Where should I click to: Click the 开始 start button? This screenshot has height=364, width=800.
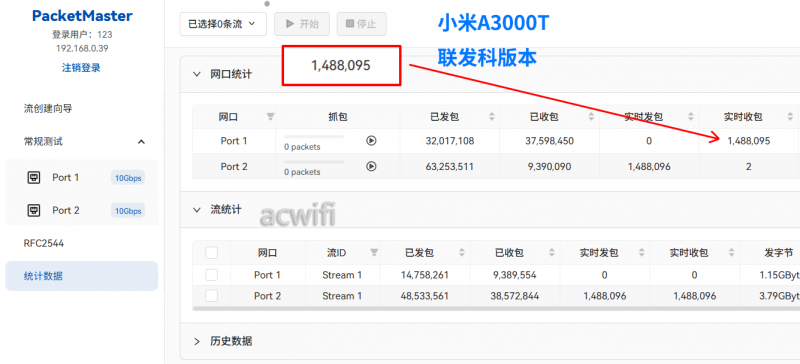point(302,24)
